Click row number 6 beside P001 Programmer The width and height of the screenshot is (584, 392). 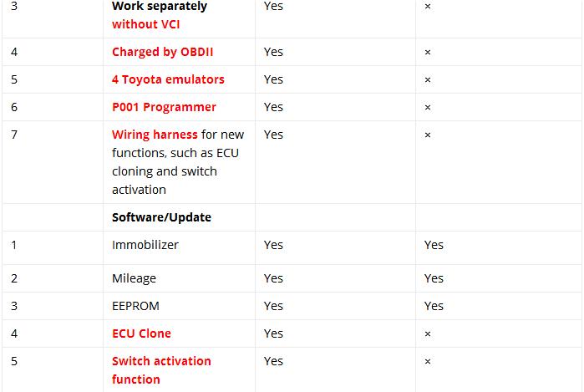pyautogui.click(x=15, y=107)
